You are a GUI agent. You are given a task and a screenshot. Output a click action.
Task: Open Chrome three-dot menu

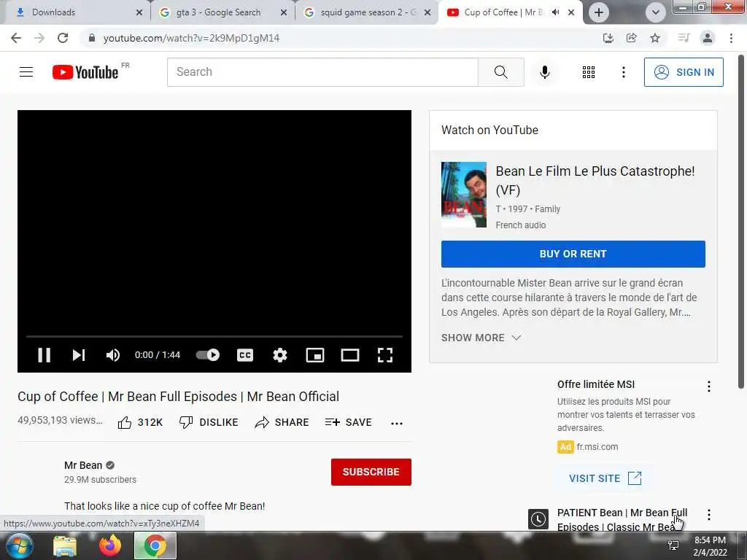(731, 38)
